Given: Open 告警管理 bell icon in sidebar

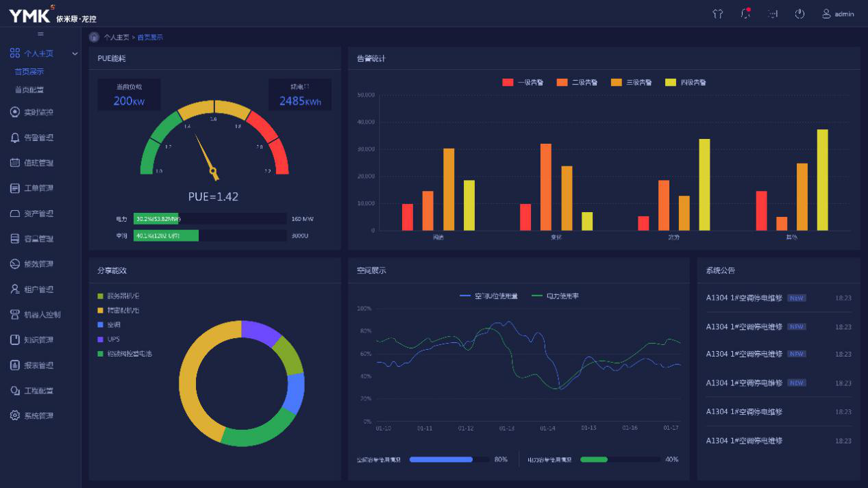Looking at the screenshot, I should [x=15, y=138].
